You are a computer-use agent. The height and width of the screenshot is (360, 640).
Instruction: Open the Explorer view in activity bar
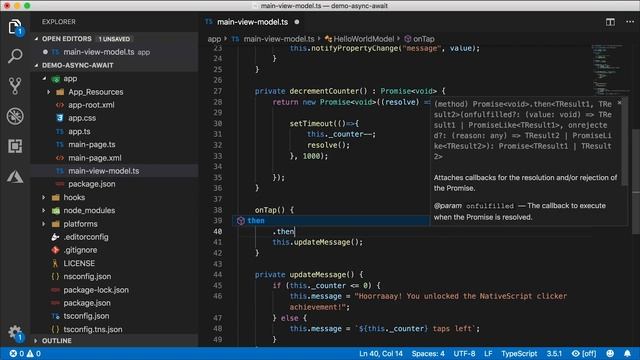[x=15, y=27]
